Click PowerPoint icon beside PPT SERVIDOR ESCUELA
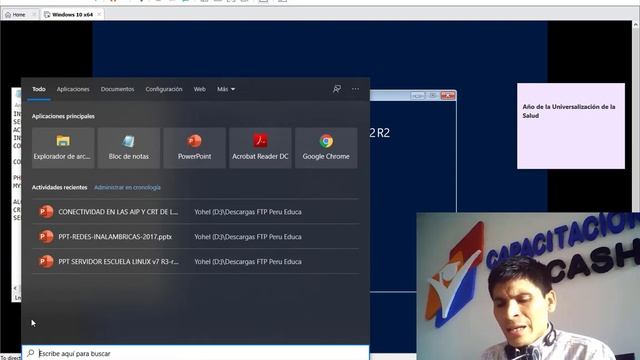The width and height of the screenshot is (640, 360). (x=46, y=261)
